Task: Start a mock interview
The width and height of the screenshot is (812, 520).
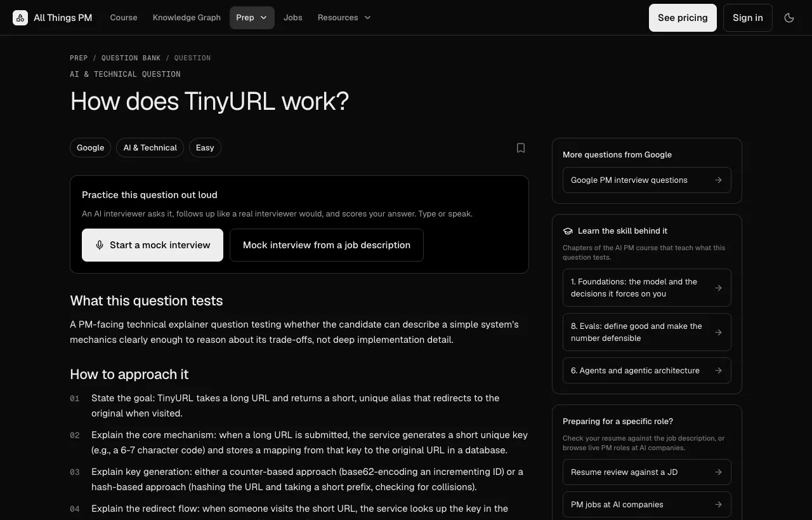Action: [152, 245]
